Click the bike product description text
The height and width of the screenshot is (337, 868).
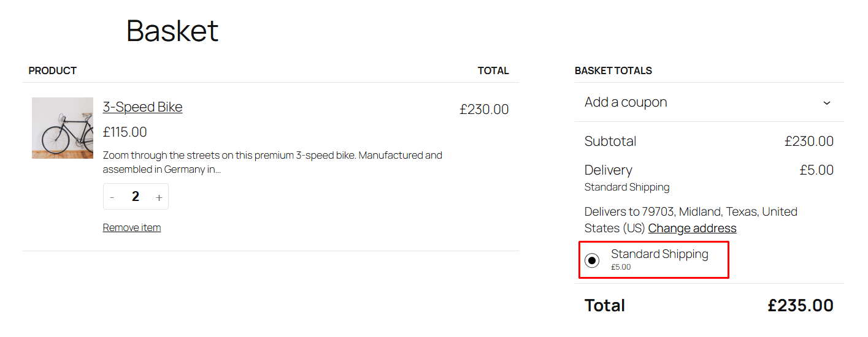point(272,162)
